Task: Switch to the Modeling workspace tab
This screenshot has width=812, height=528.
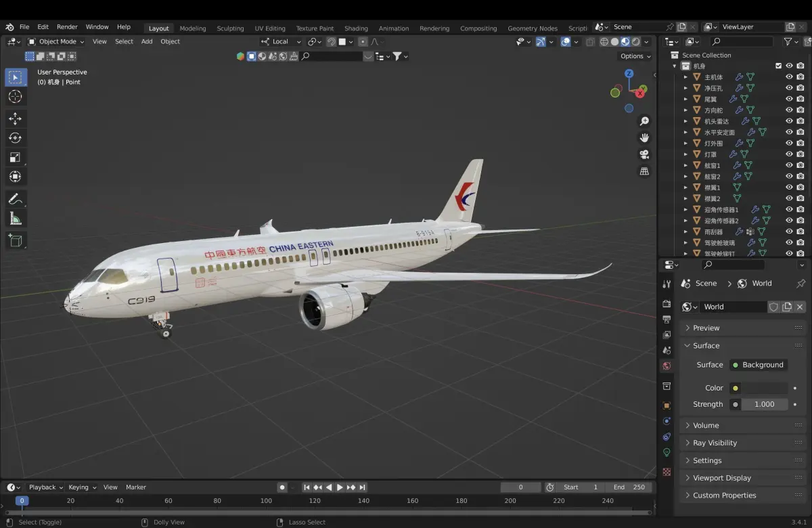Action: (x=193, y=28)
